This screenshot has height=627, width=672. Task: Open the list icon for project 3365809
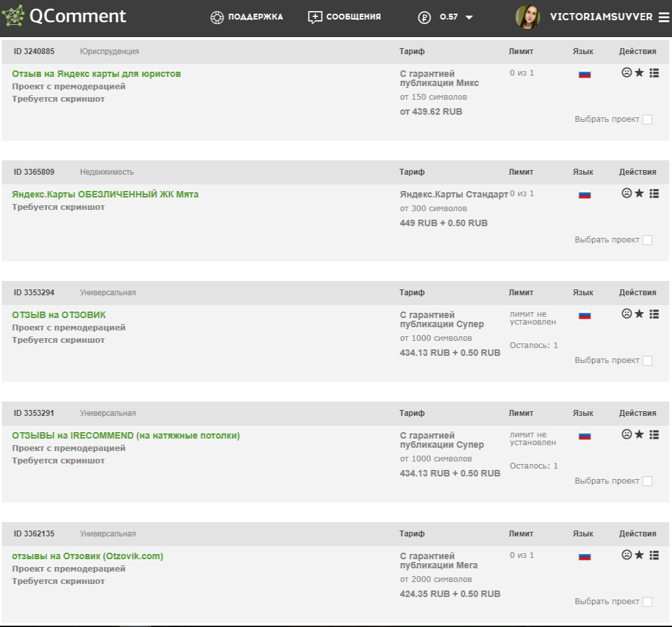click(x=654, y=194)
